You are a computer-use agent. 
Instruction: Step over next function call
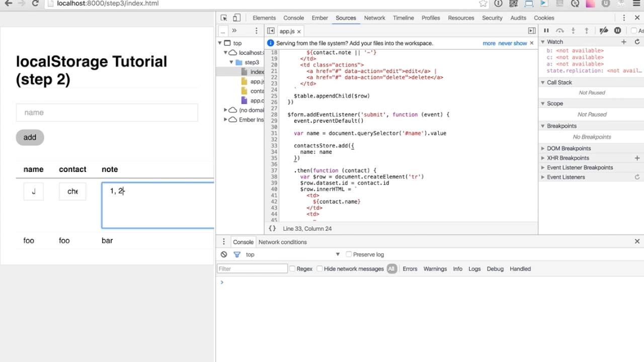coord(559,31)
